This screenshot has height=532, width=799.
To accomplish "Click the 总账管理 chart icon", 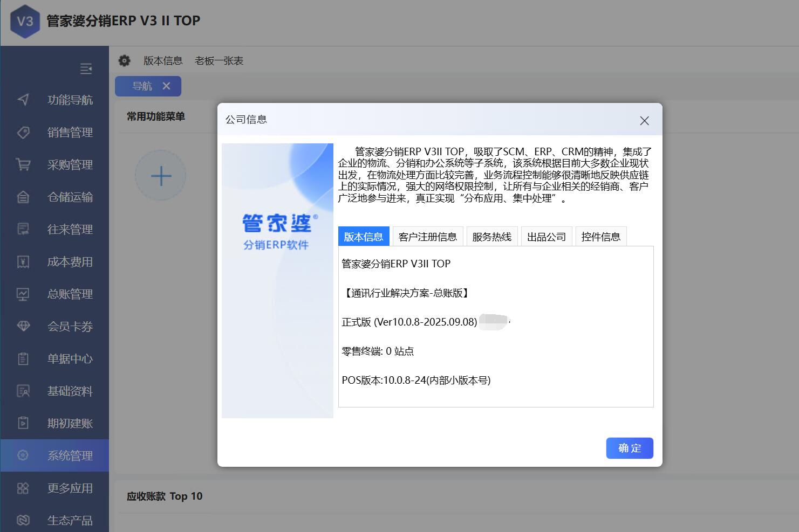I will click(x=23, y=294).
